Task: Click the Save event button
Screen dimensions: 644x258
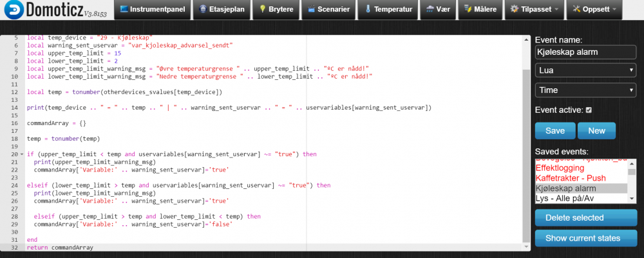Action: click(x=554, y=131)
